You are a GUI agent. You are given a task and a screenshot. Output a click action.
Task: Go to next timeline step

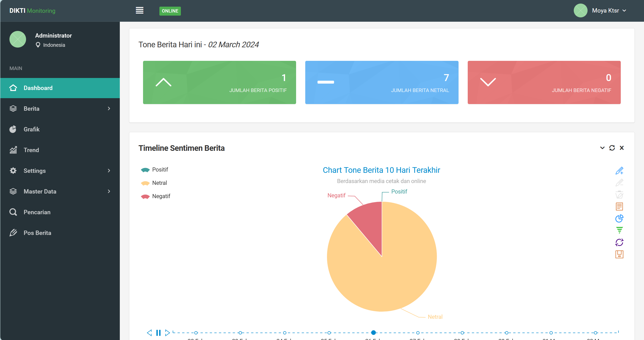167,333
